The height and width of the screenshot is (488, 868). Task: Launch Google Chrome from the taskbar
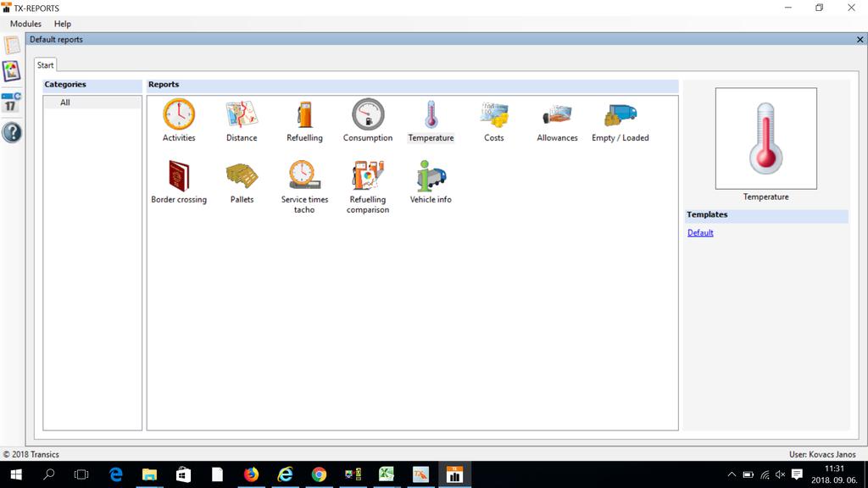point(319,474)
